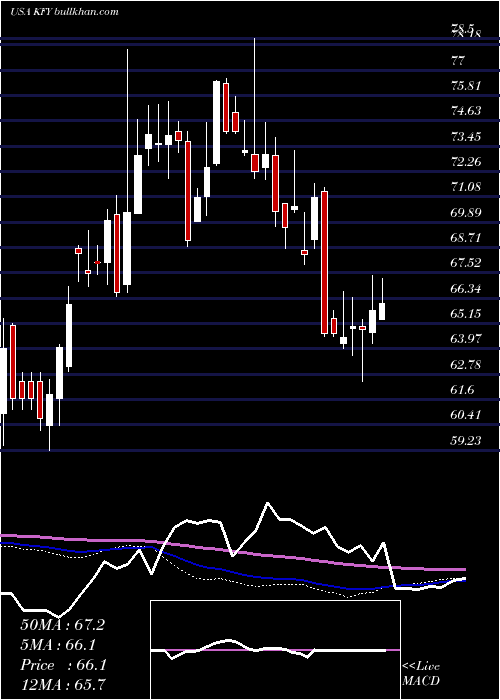The height and width of the screenshot is (700, 500).
Task: Select the 62.78 price axis label
Action: (x=466, y=364)
